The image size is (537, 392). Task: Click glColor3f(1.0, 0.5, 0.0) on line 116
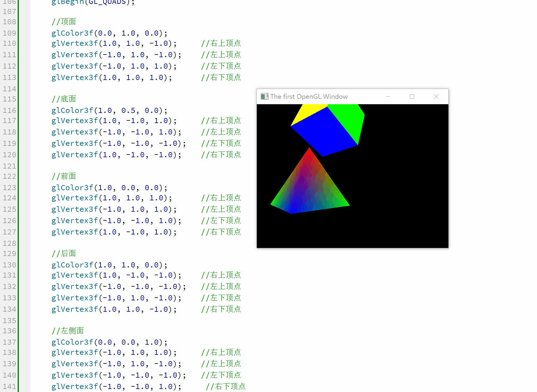[x=109, y=111]
